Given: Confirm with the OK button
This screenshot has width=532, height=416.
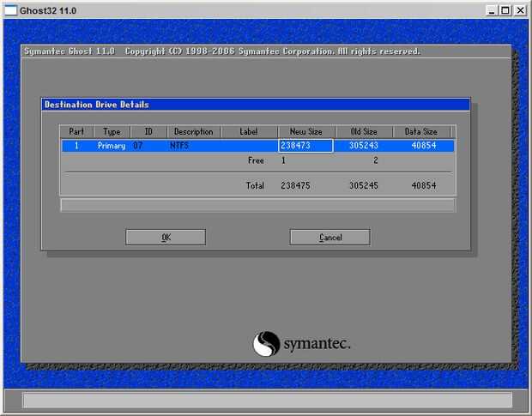Looking at the screenshot, I should click(166, 237).
